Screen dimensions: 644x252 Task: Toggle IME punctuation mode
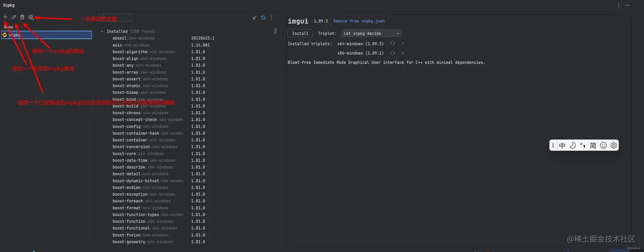point(583,145)
